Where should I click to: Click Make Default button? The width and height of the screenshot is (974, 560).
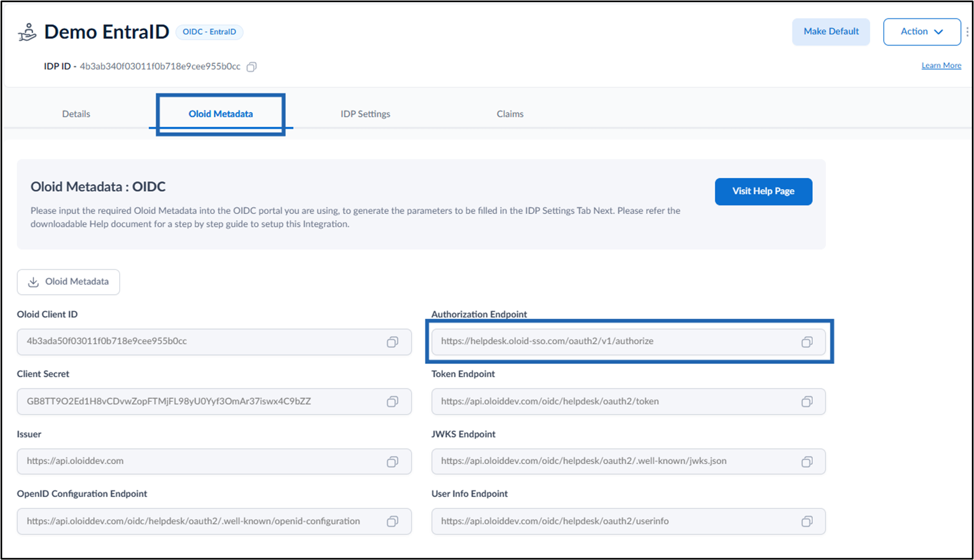(831, 32)
